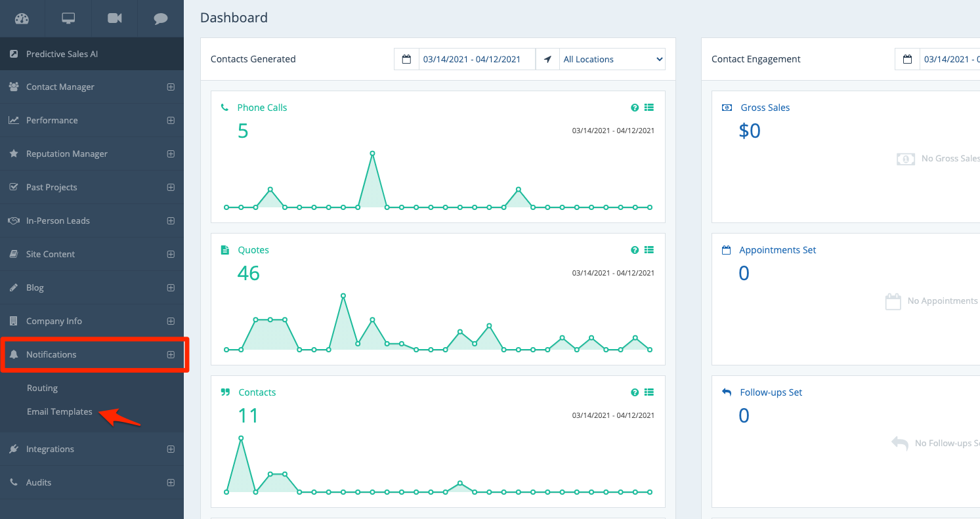Open Predictive Sales AI
980x519 pixels.
click(x=62, y=54)
